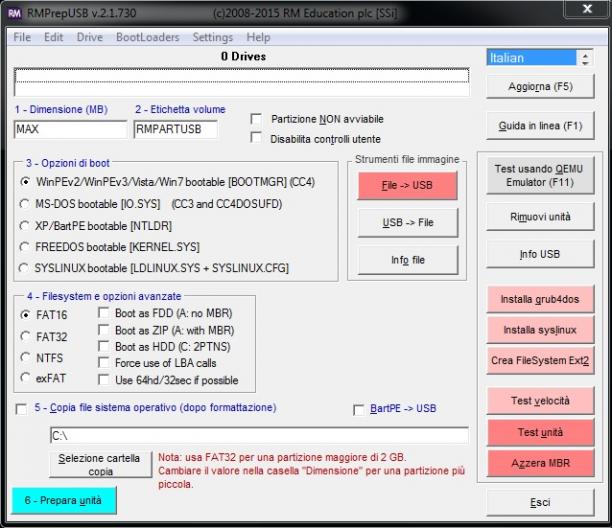
Task: Close the RMPrepUSB window
Action: [x=587, y=9]
